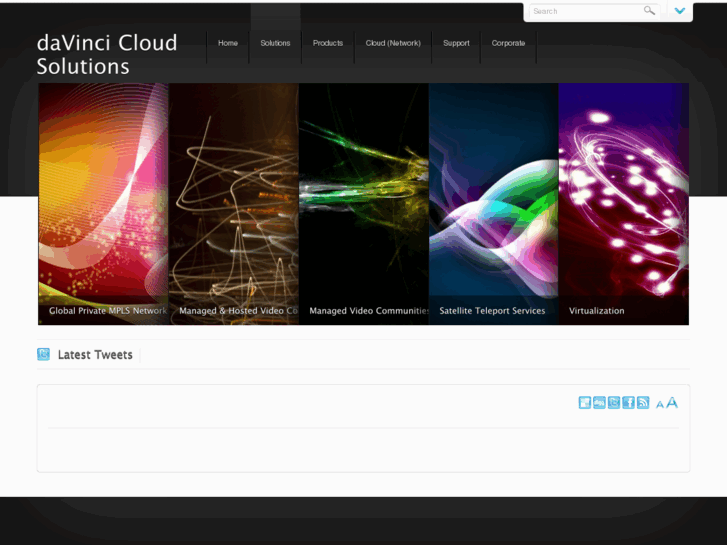This screenshot has height=545, width=727.
Task: Open the Products menu item
Action: point(328,43)
